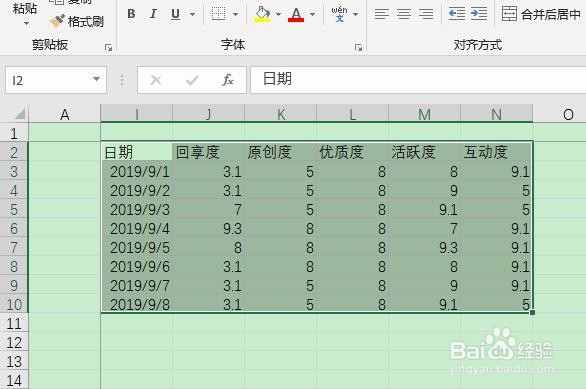Image resolution: width=586 pixels, height=389 pixels.
Task: Toggle Underline formatting
Action: (x=175, y=14)
